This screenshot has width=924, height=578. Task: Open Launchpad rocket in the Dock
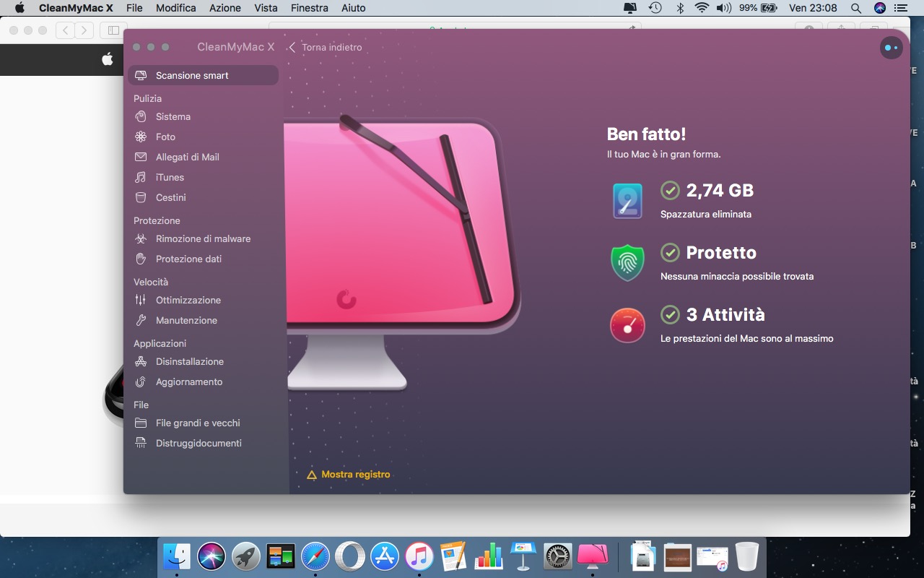coord(246,556)
